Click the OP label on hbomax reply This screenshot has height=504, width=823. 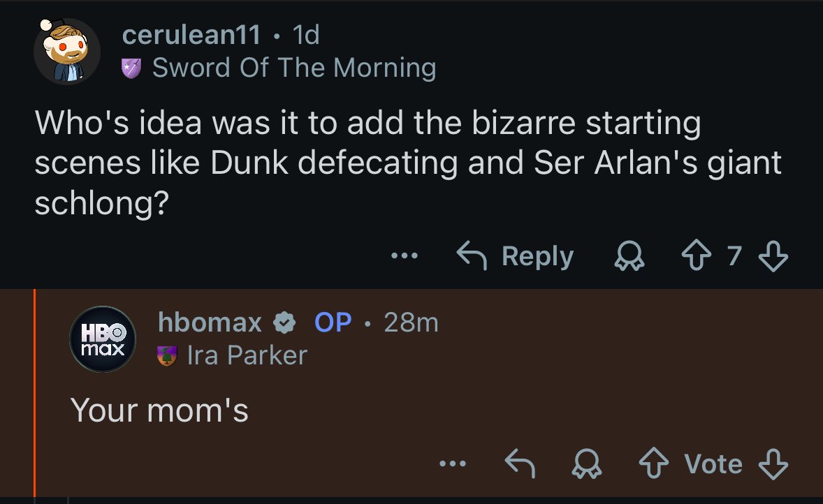click(x=333, y=322)
